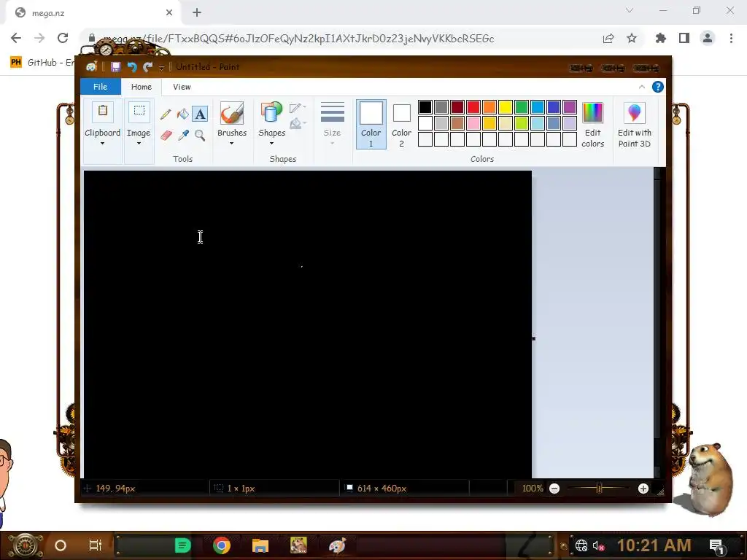
Task: Open Paint Help question mark icon
Action: click(x=657, y=87)
